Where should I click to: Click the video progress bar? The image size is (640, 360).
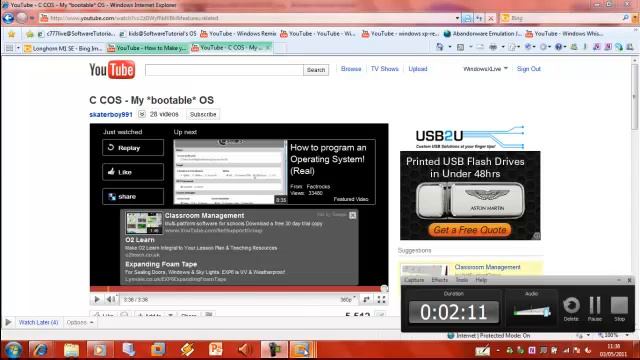tap(238, 289)
